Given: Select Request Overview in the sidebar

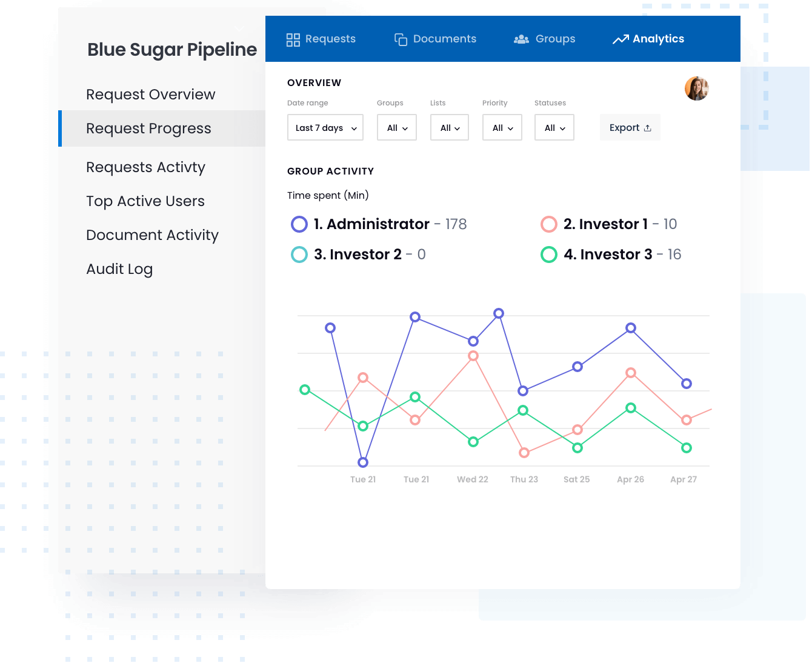Looking at the screenshot, I should tap(151, 95).
